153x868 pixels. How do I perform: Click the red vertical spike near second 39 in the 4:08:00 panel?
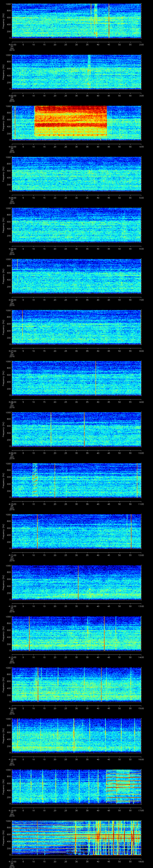point(96,378)
